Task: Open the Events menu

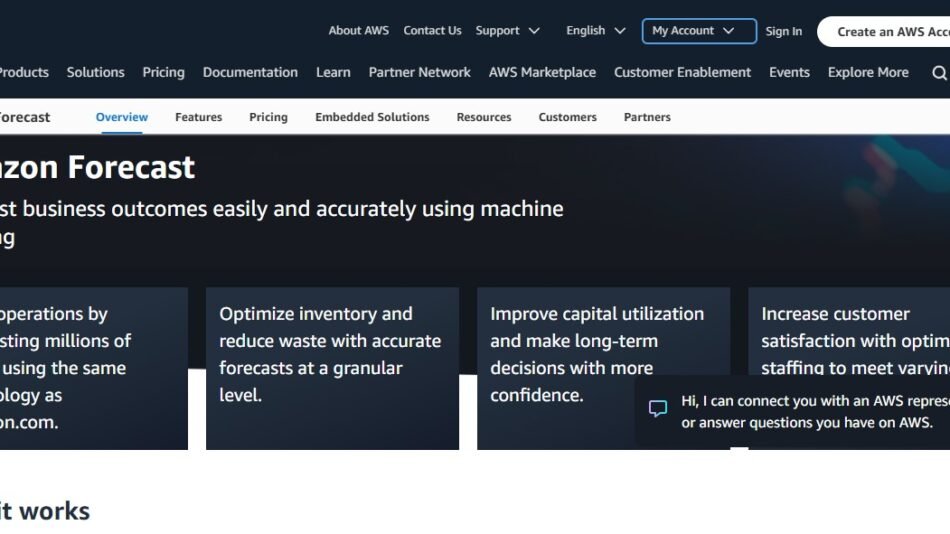Action: pyautogui.click(x=789, y=72)
